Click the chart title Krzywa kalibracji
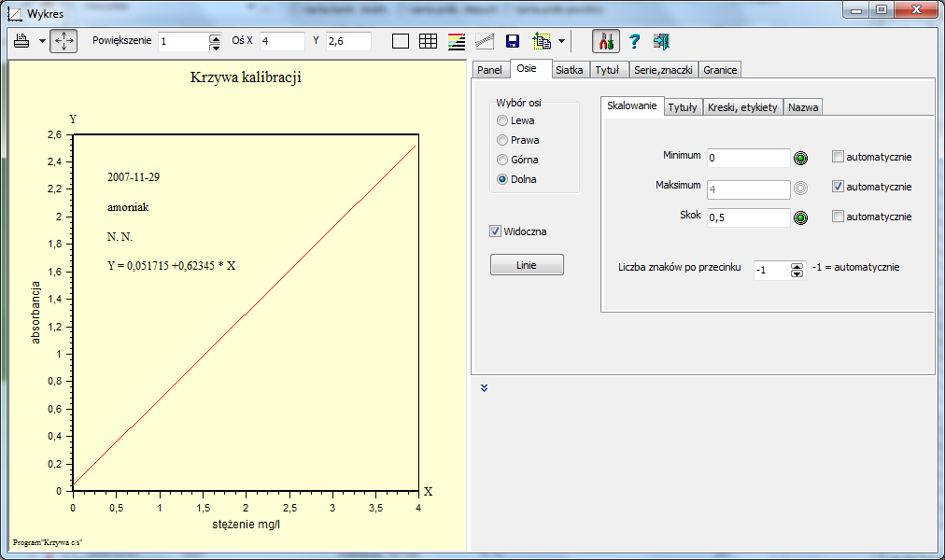This screenshot has height=560, width=945. click(x=246, y=77)
